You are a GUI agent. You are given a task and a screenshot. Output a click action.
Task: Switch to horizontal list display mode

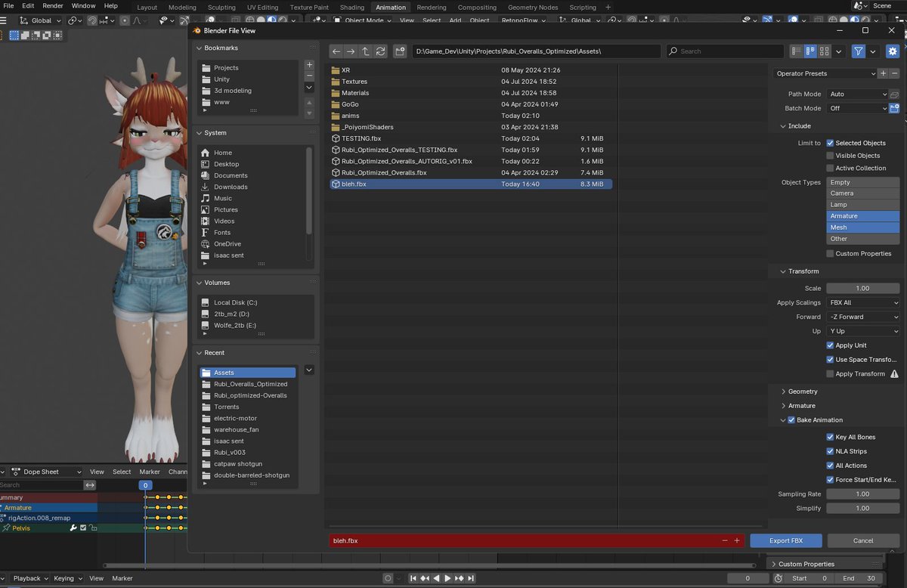[810, 51]
